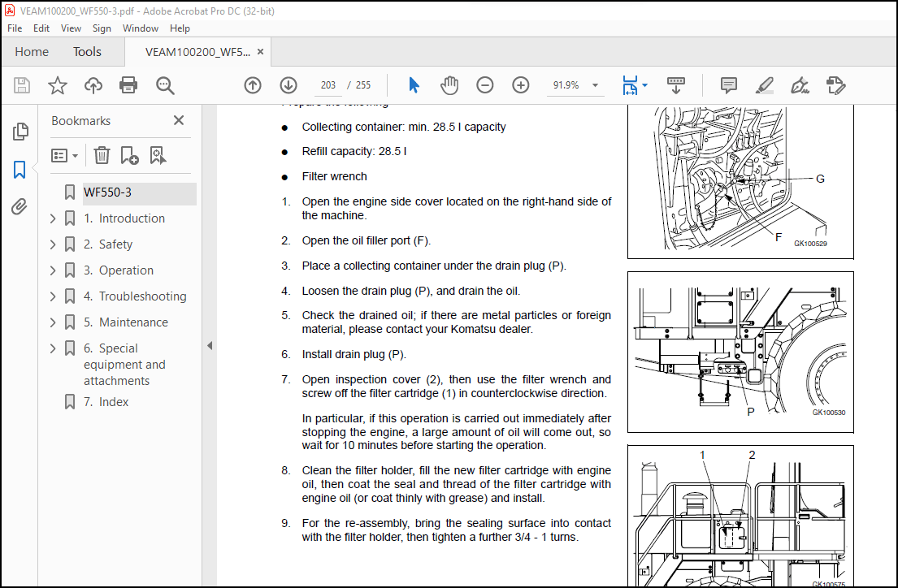Toggle the Bookmarks panel icon

(x=20, y=170)
